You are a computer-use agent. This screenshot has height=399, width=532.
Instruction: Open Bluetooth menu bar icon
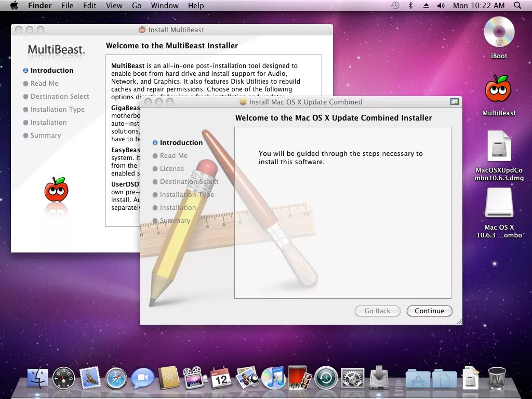410,5
